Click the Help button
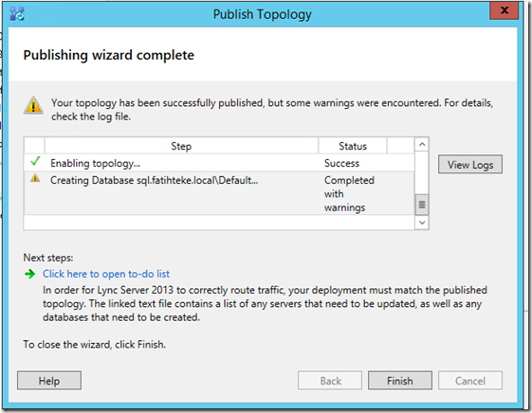This screenshot has height=413, width=532. pos(49,381)
